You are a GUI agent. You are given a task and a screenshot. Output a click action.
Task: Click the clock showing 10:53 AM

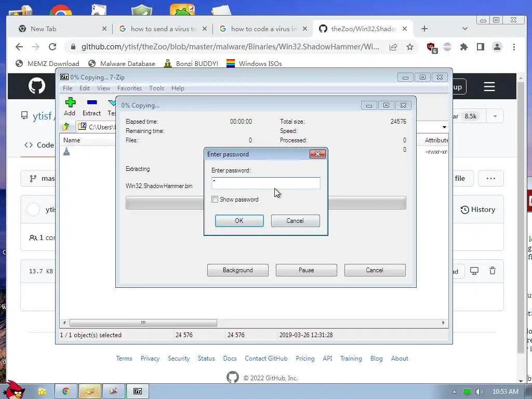coord(505,392)
